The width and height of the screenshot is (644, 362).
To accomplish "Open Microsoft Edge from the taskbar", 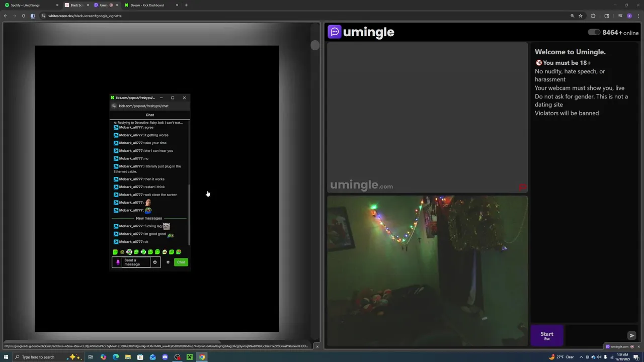I will [x=116, y=357].
